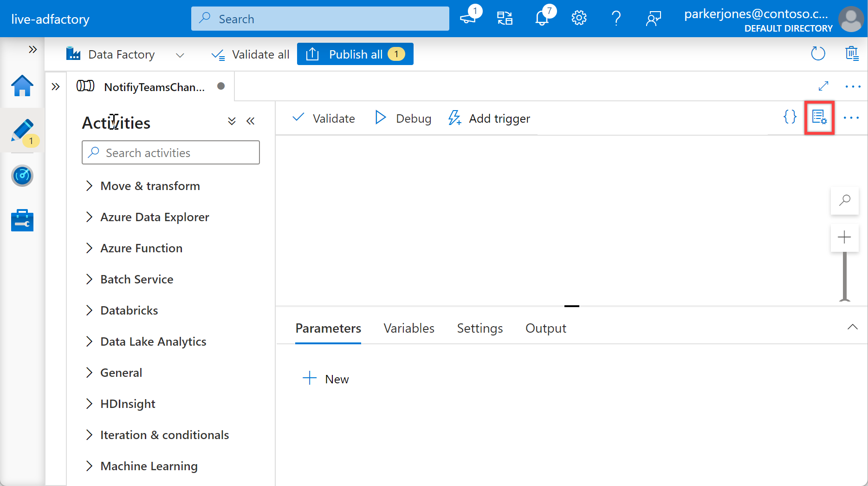This screenshot has width=868, height=486.
Task: Open the Manage toolbox hub
Action: point(22,220)
